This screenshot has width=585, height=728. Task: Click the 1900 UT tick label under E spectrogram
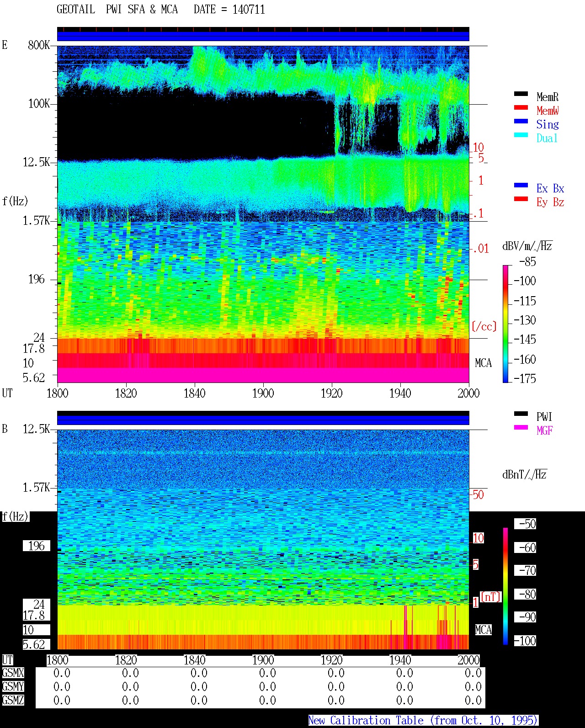coord(263,393)
